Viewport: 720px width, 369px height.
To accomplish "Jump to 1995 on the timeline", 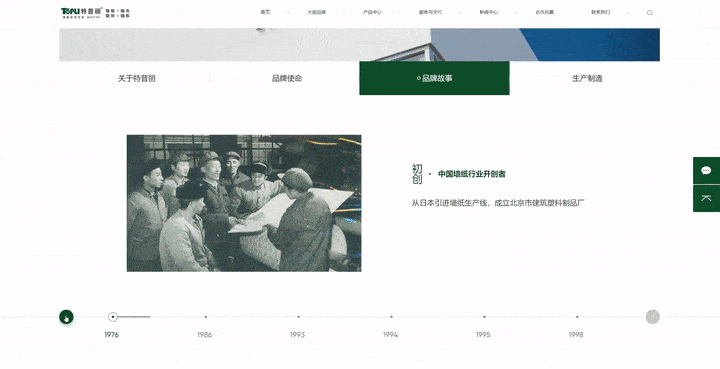I will [x=483, y=335].
